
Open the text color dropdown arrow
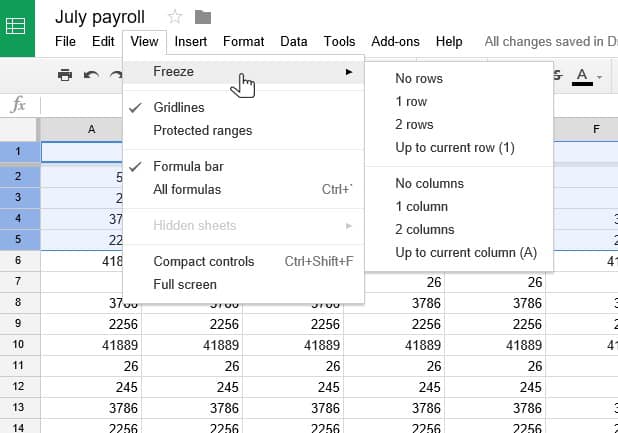pyautogui.click(x=600, y=76)
